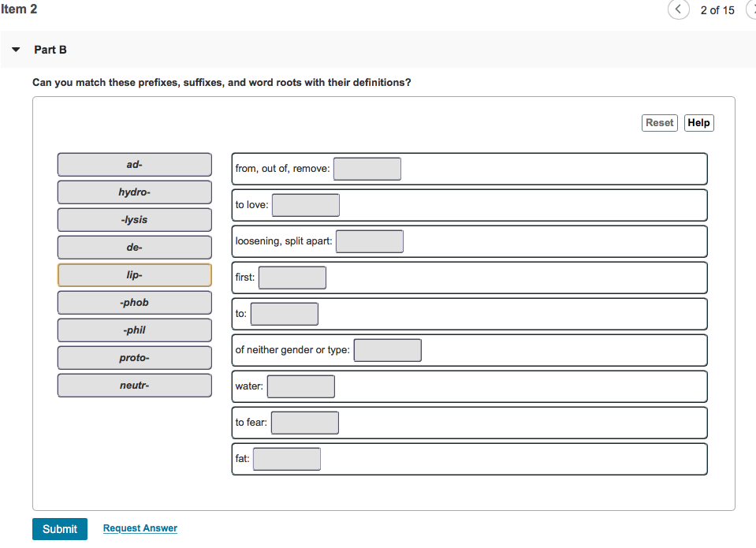Screen dimensions: 756x548
Task: Select the proto- prefix tile
Action: (x=134, y=357)
